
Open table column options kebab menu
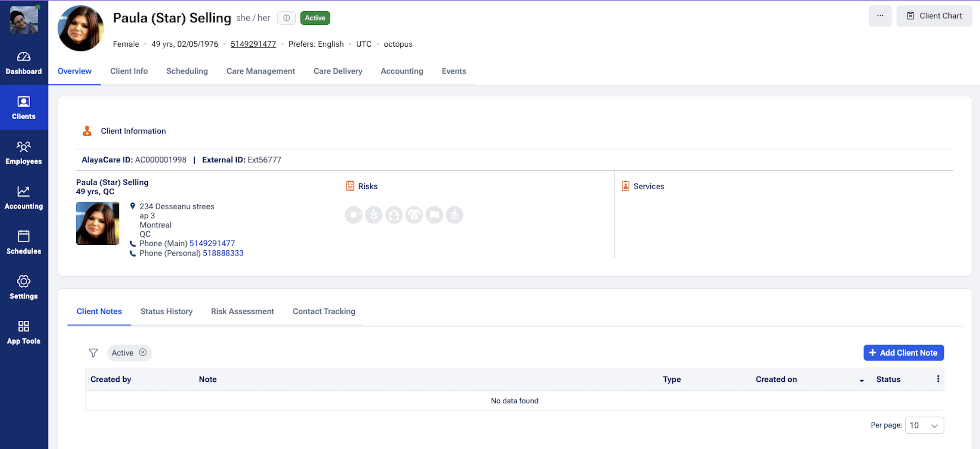938,379
